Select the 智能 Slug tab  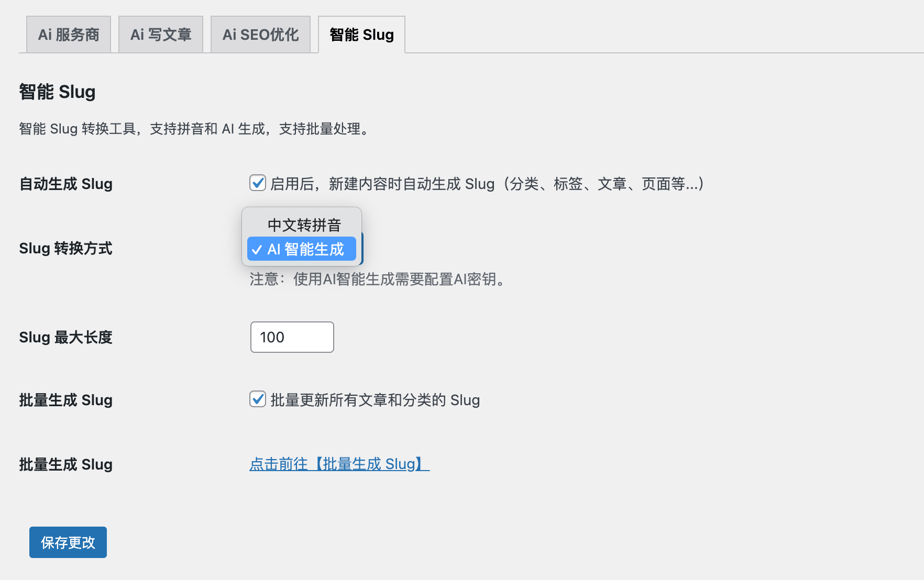tap(361, 35)
